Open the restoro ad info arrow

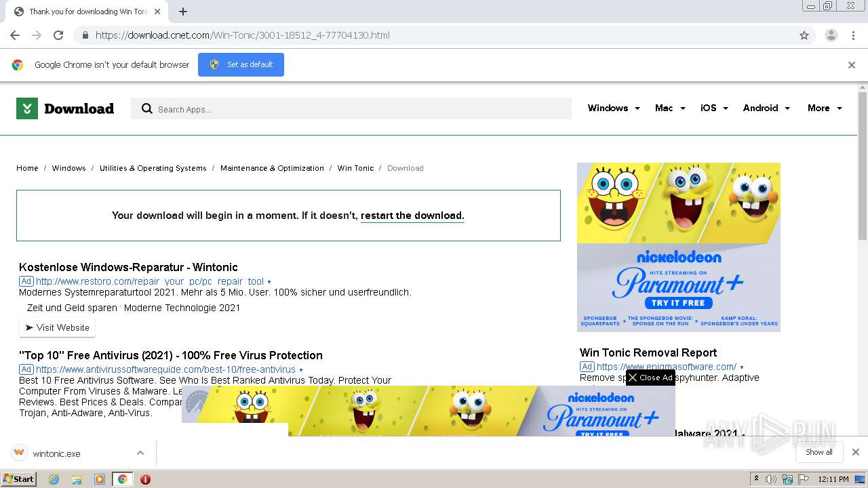click(269, 282)
